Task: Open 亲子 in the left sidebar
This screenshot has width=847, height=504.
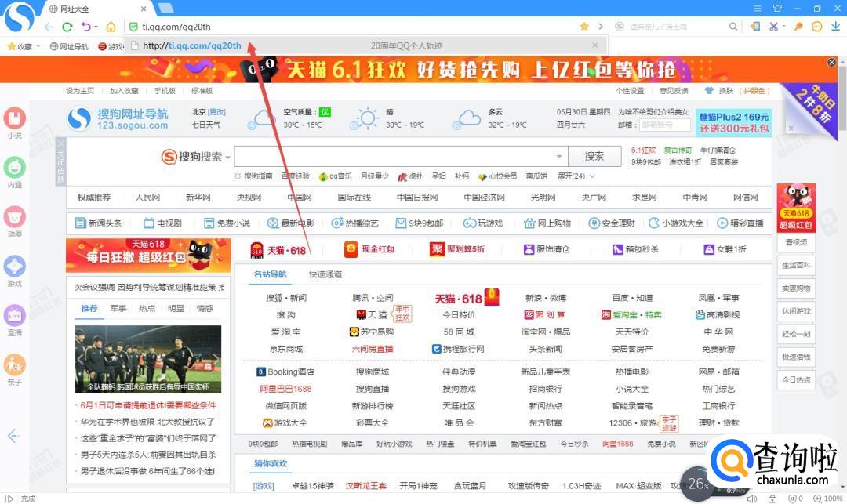Action: pos(15,369)
